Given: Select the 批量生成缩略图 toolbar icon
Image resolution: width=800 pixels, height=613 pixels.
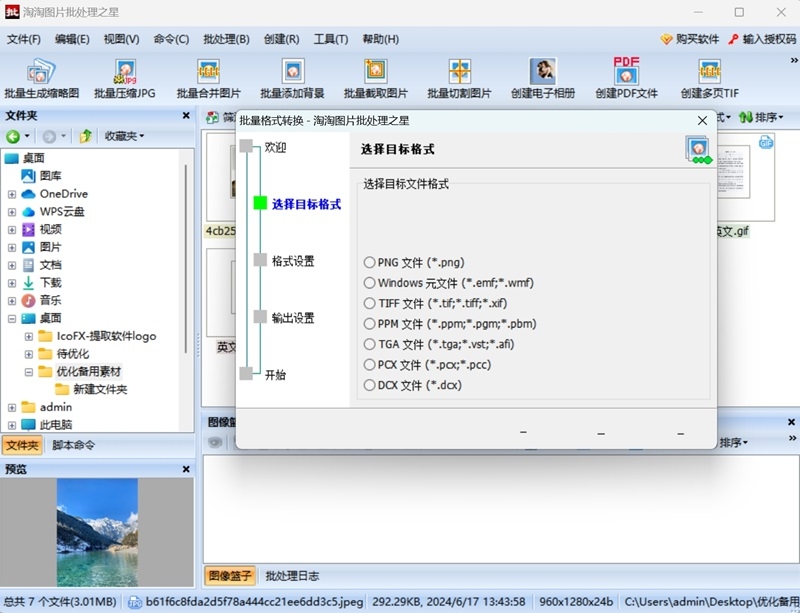Looking at the screenshot, I should click(x=42, y=77).
